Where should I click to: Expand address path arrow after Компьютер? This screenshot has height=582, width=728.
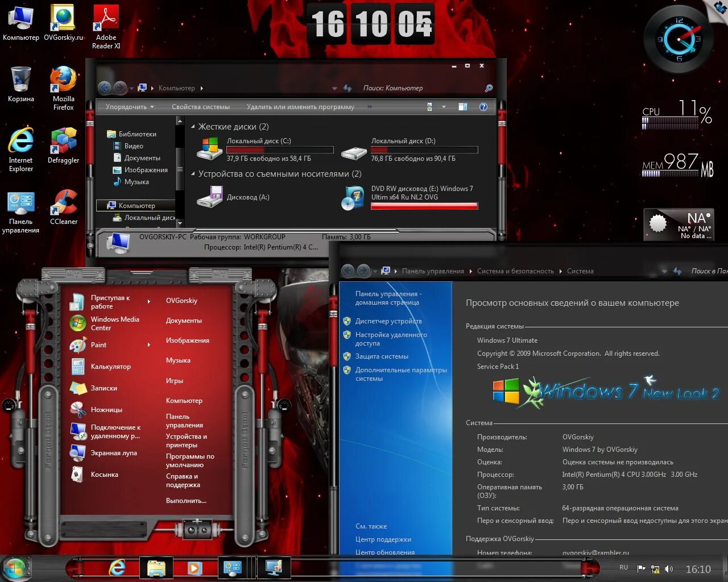pos(202,88)
